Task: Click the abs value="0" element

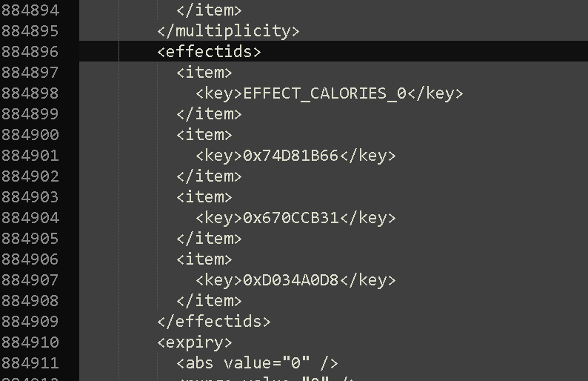Action: point(257,363)
